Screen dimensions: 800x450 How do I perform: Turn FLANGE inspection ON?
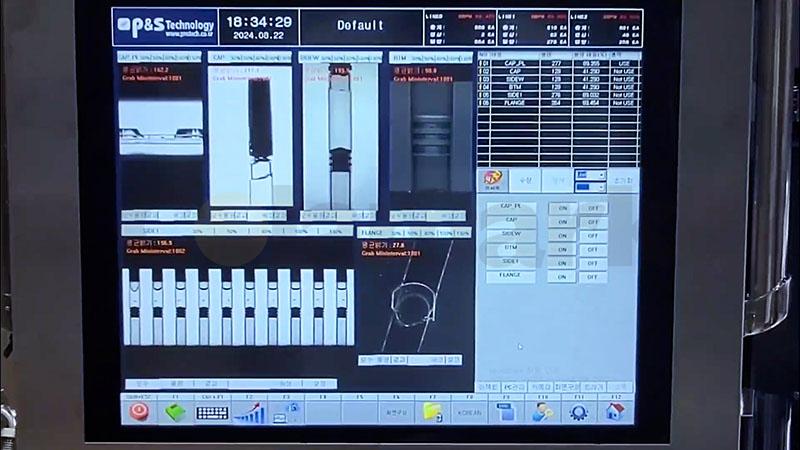coord(562,276)
